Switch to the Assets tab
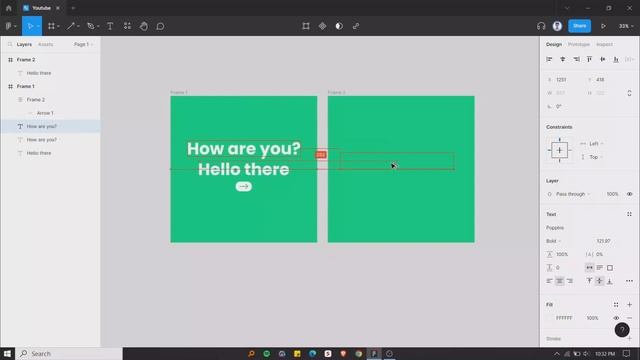Screen dimensions: 640x360 coord(45,44)
